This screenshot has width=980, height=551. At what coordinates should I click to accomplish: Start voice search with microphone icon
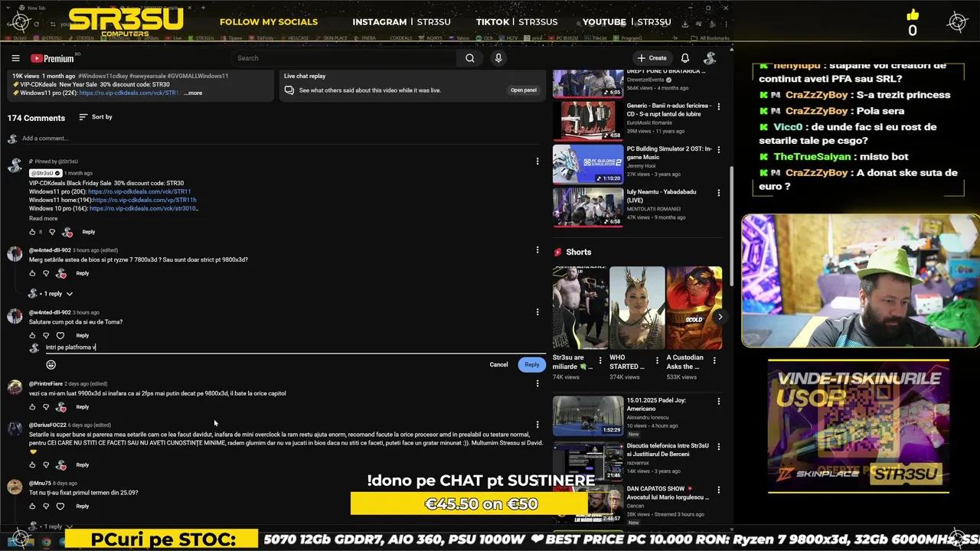pyautogui.click(x=498, y=58)
